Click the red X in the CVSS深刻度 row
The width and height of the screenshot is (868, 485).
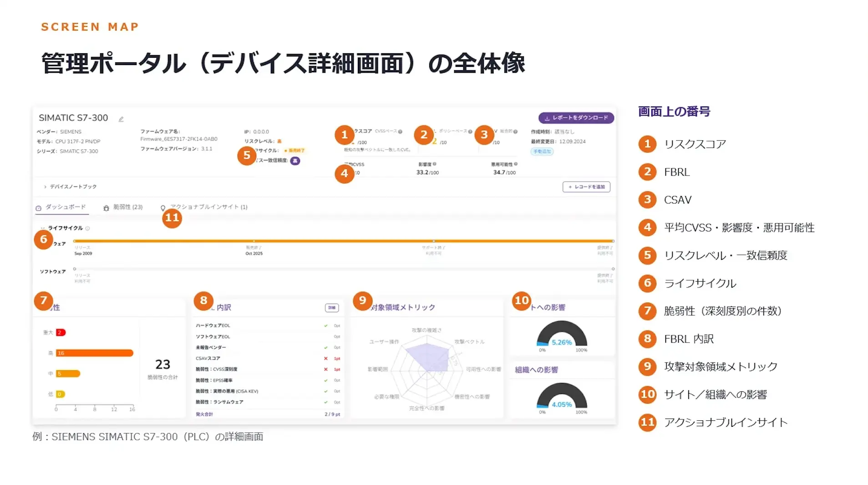pyautogui.click(x=326, y=369)
